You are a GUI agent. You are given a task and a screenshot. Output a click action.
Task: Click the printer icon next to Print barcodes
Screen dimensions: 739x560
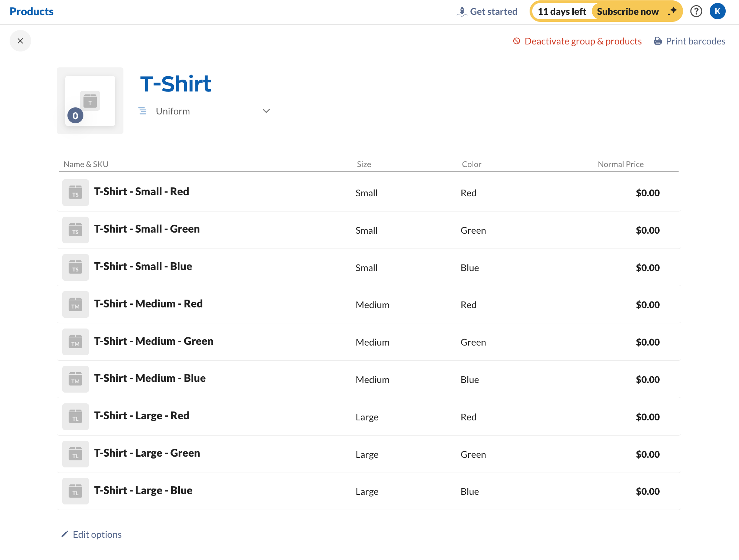[x=658, y=41]
